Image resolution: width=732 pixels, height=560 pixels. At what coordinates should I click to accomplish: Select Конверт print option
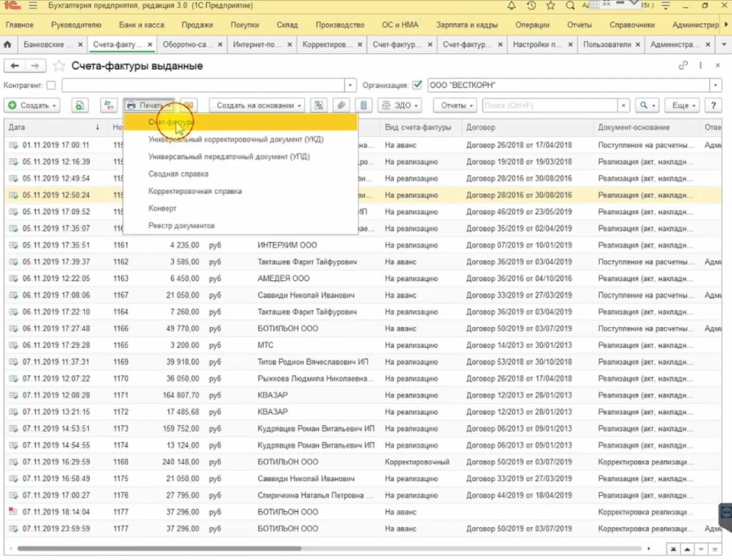point(241,208)
